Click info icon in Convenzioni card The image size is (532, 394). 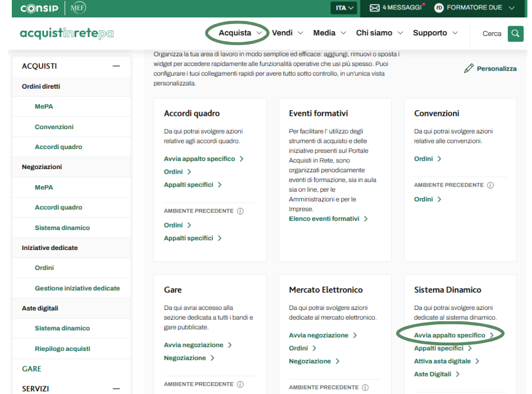[x=490, y=185]
